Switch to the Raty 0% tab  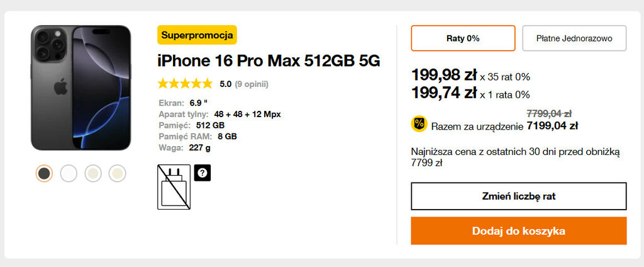pos(463,38)
